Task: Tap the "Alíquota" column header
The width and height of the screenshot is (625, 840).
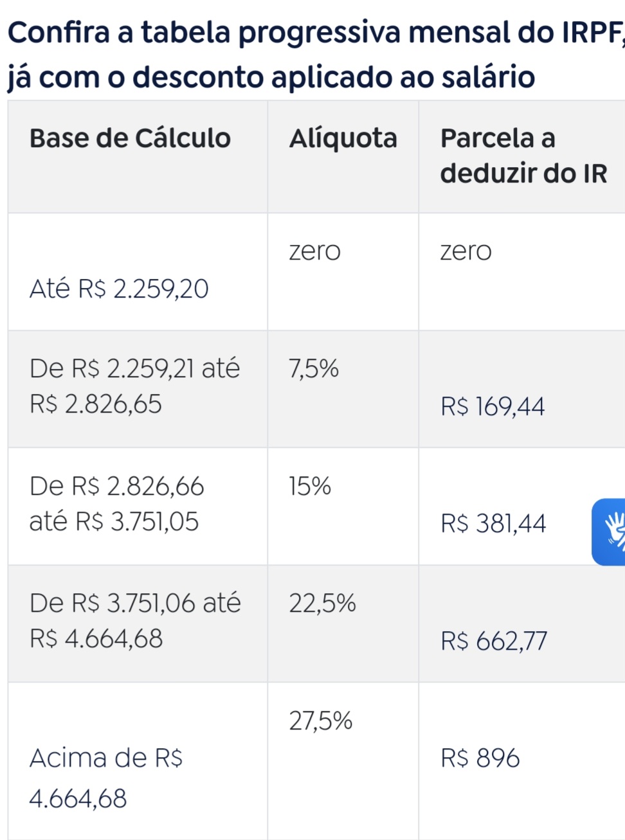Action: [x=343, y=139]
